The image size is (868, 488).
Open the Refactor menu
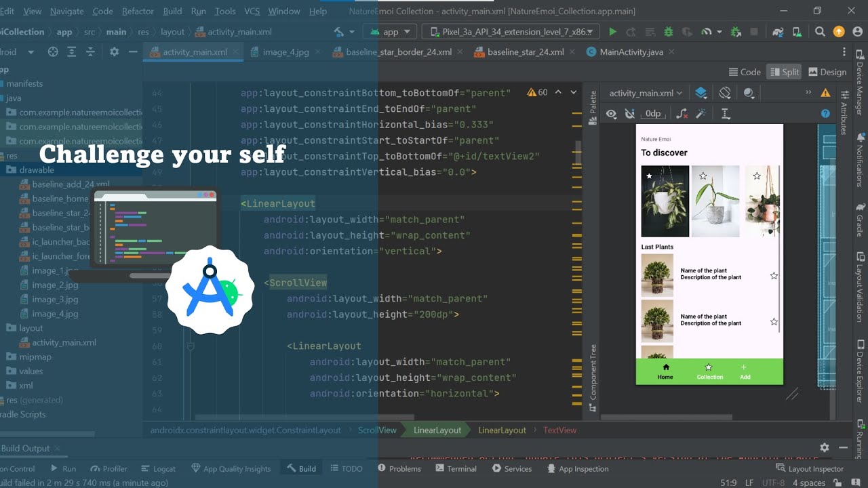point(138,12)
